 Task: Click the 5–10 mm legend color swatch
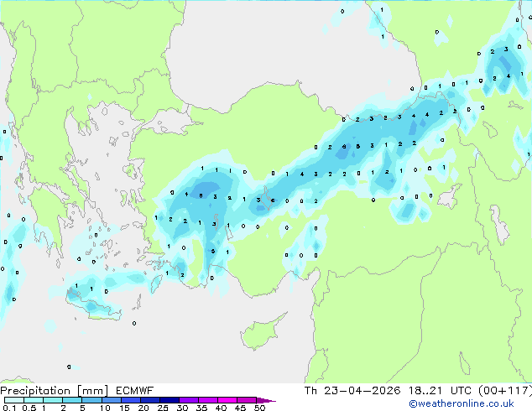(91, 400)
